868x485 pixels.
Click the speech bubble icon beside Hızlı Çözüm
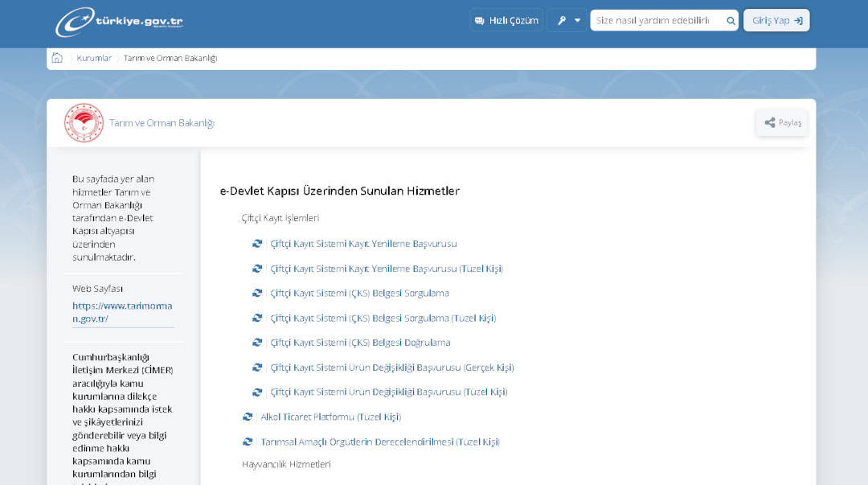pyautogui.click(x=480, y=20)
